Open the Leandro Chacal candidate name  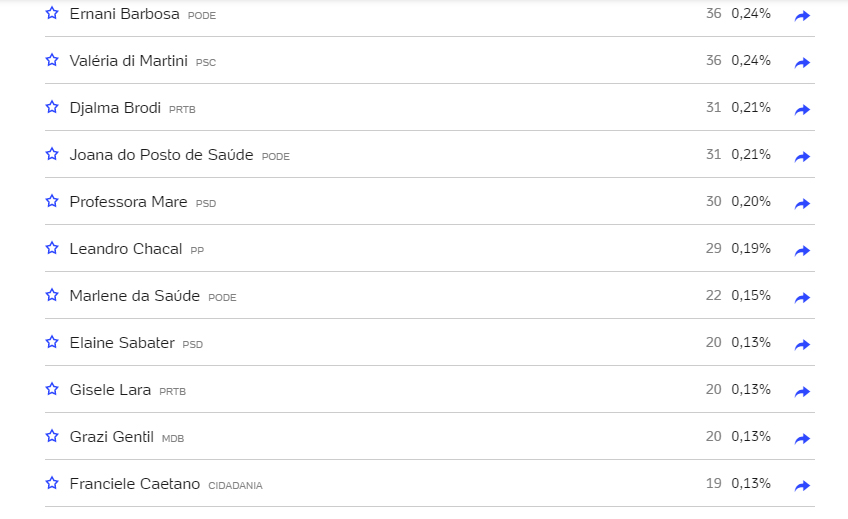tap(125, 249)
